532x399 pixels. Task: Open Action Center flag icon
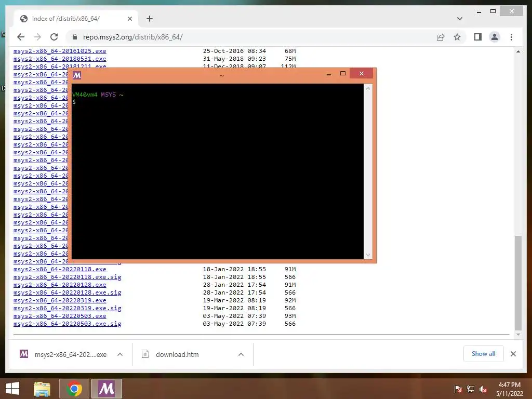(x=458, y=389)
